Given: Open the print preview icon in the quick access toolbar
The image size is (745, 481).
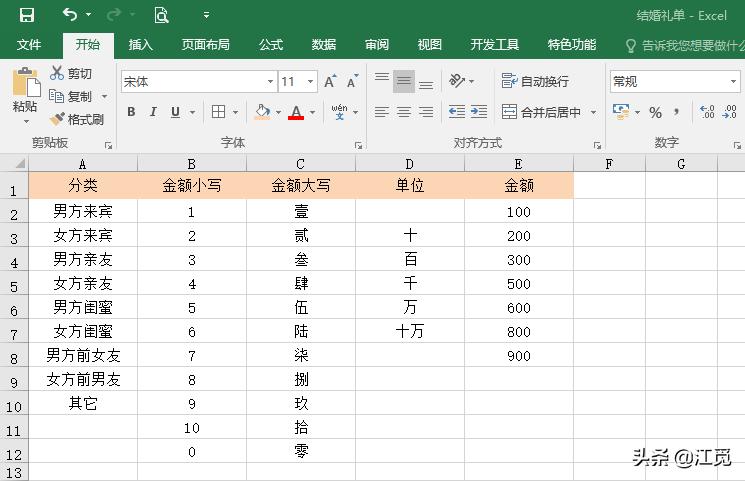Looking at the screenshot, I should (x=161, y=15).
